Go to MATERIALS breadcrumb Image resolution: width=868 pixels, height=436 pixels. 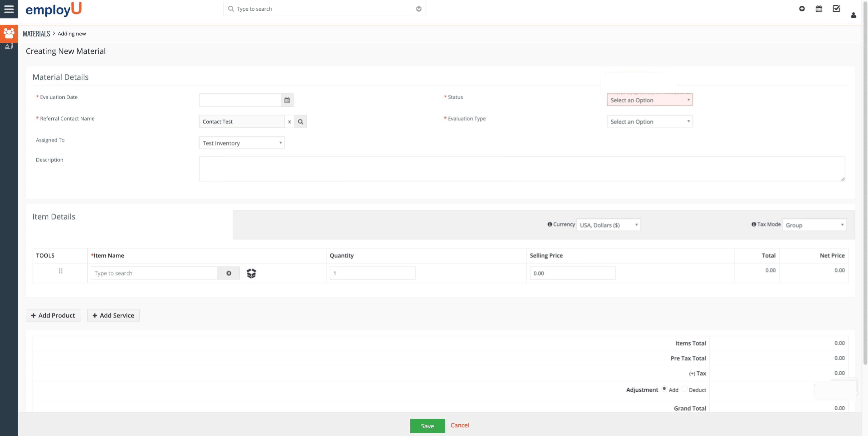tap(36, 34)
